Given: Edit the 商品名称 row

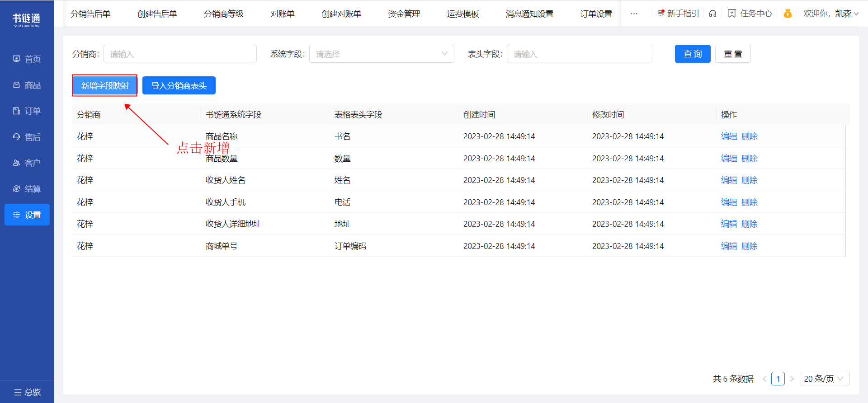Looking at the screenshot, I should point(729,136).
